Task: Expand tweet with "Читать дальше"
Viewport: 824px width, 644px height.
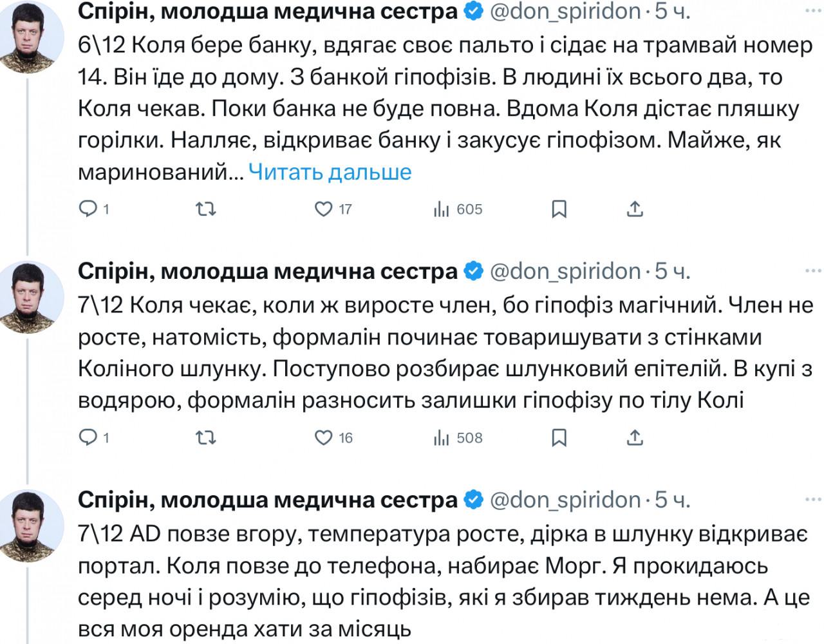Action: click(330, 172)
